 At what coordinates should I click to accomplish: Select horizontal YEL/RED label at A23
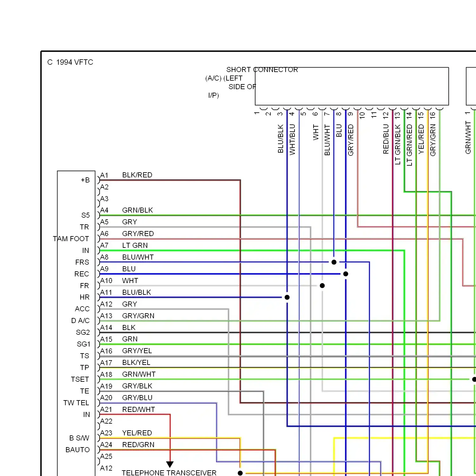137,433
